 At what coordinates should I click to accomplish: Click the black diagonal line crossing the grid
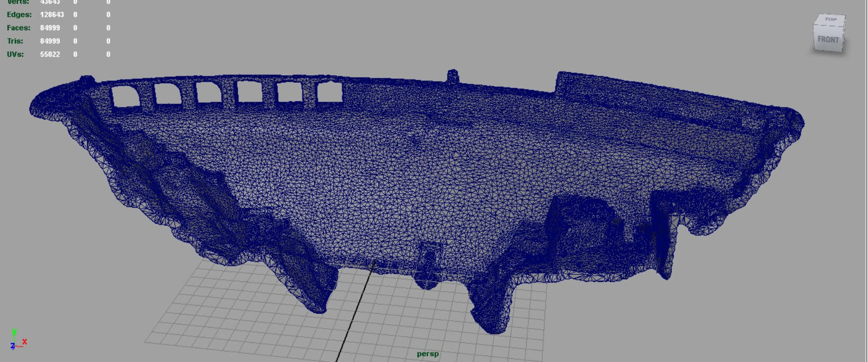(355, 313)
